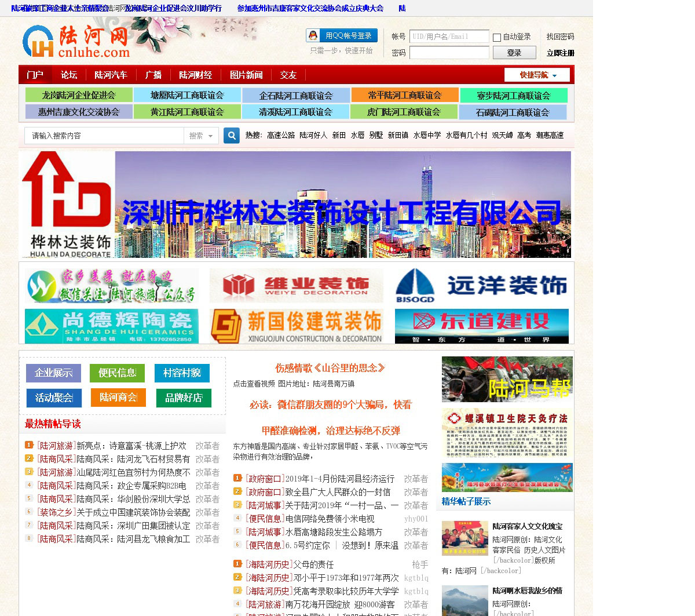Open 塘厦陆河工商联谊会 link
Image resolution: width=695 pixels, height=616 pixels.
[x=187, y=95]
